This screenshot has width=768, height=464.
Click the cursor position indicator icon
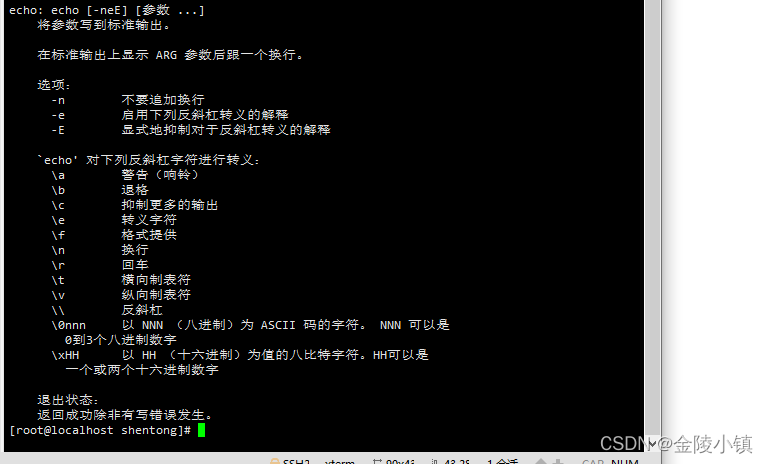434,461
